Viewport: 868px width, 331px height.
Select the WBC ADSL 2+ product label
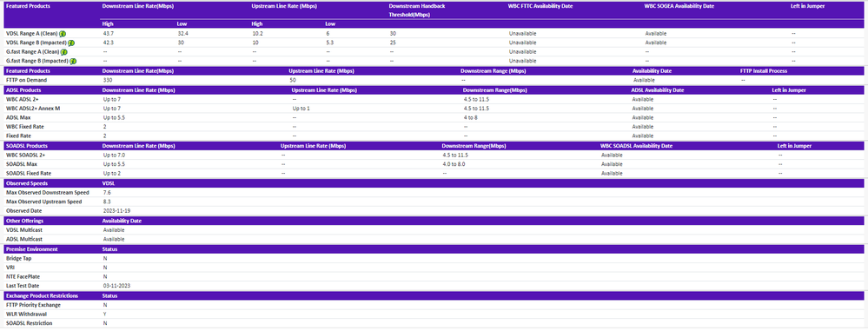click(22, 99)
